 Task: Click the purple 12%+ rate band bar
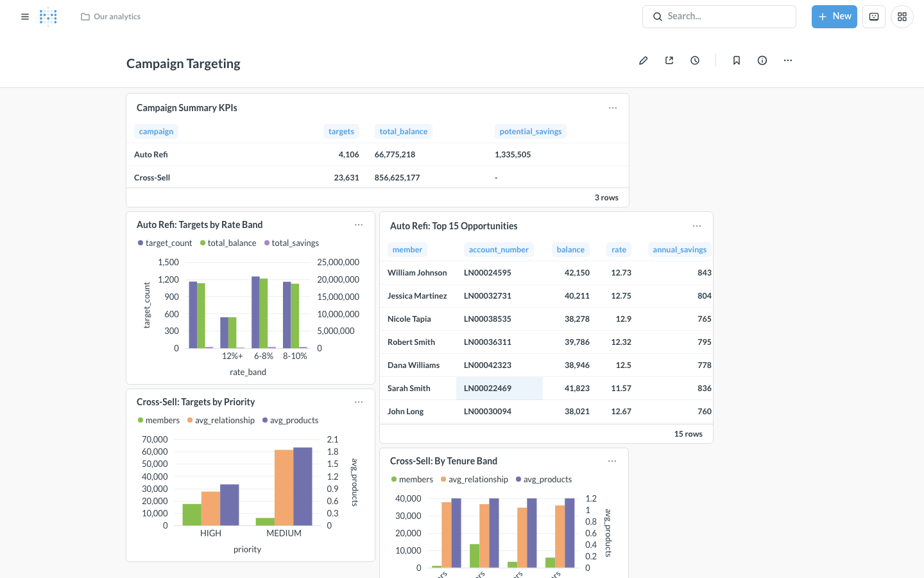[x=225, y=333]
